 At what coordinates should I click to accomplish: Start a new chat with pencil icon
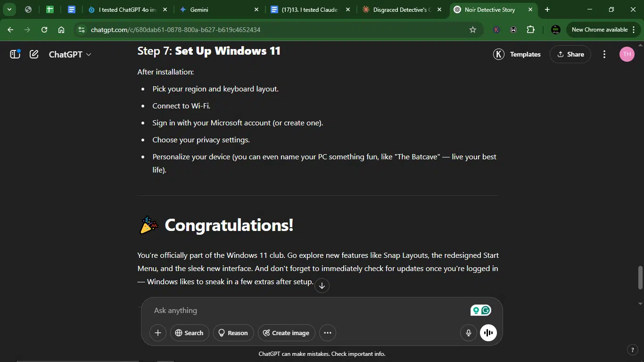tap(34, 54)
